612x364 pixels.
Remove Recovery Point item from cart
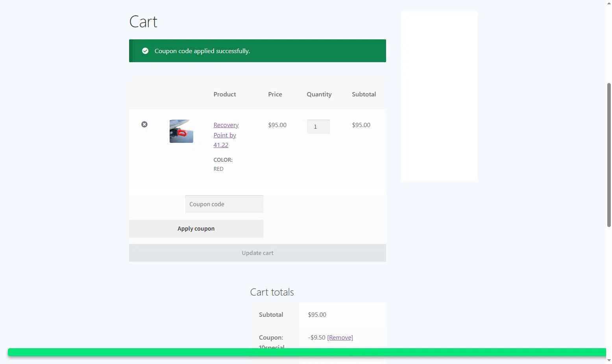tap(144, 124)
